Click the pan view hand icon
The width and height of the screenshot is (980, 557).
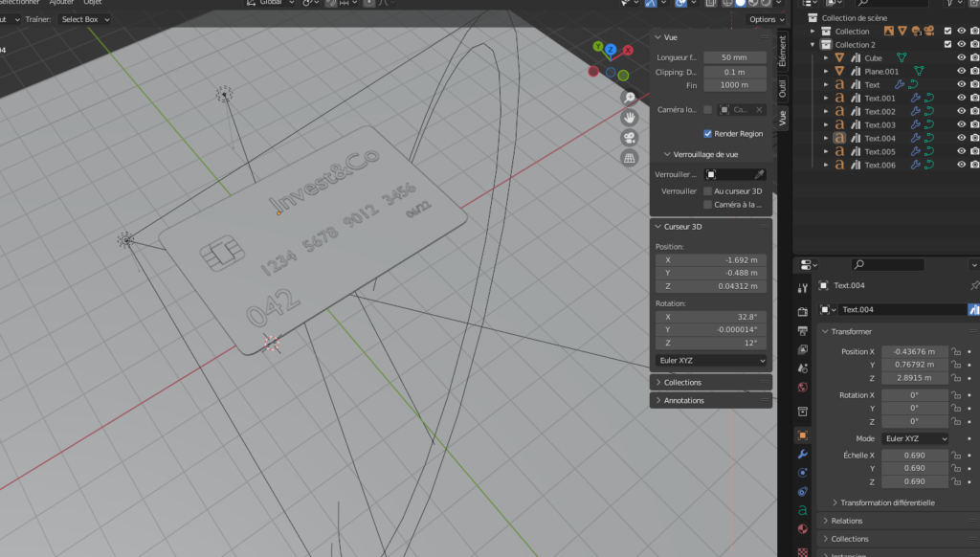pyautogui.click(x=630, y=118)
